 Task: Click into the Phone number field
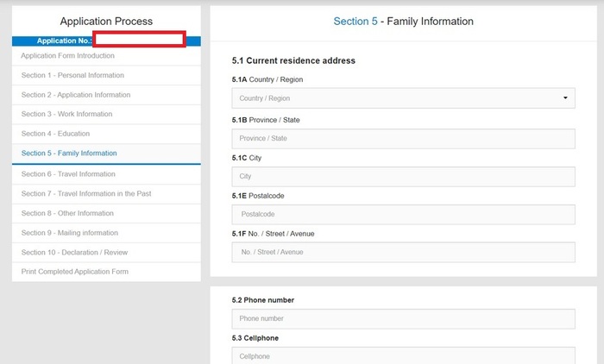[403, 318]
